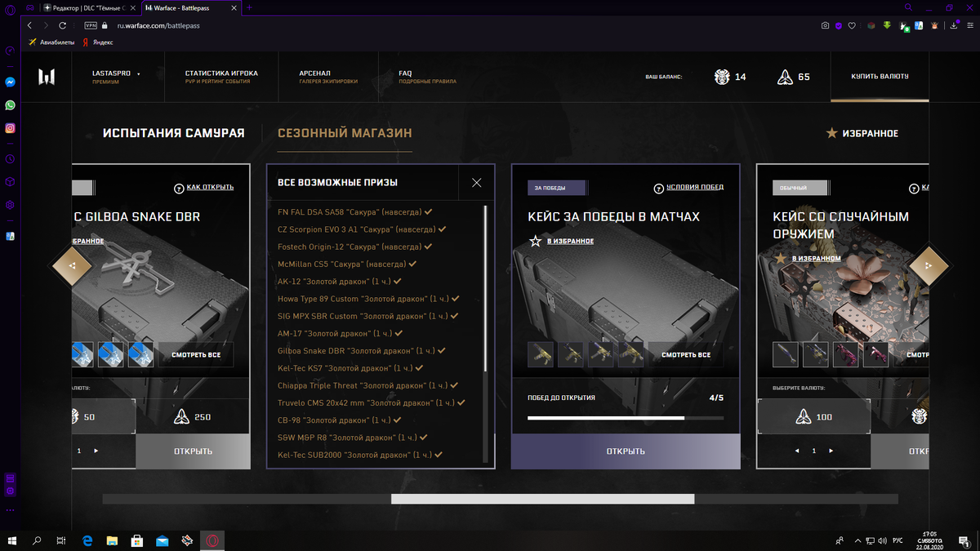Click the triangle currency balance 65
The width and height of the screenshot is (980, 551).
coord(793,77)
